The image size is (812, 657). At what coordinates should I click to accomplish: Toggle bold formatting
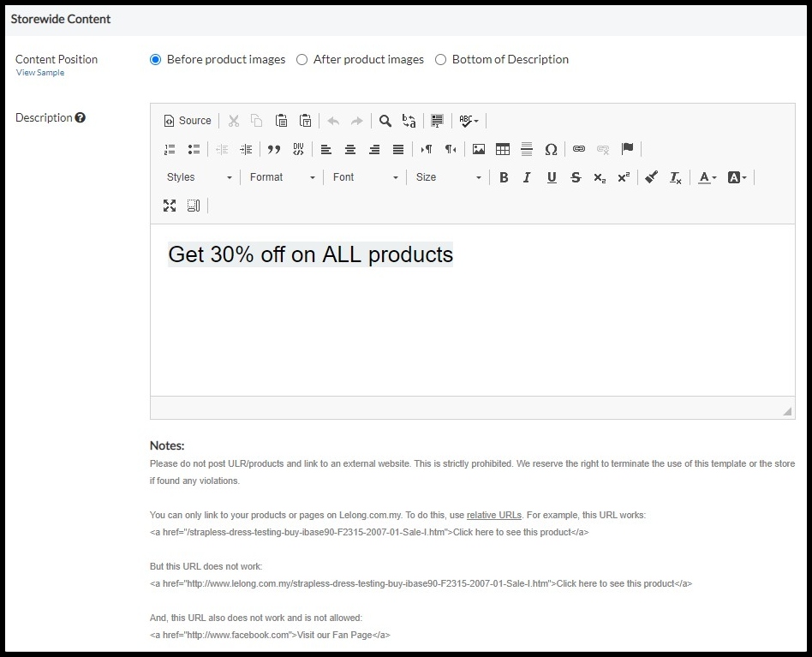504,177
